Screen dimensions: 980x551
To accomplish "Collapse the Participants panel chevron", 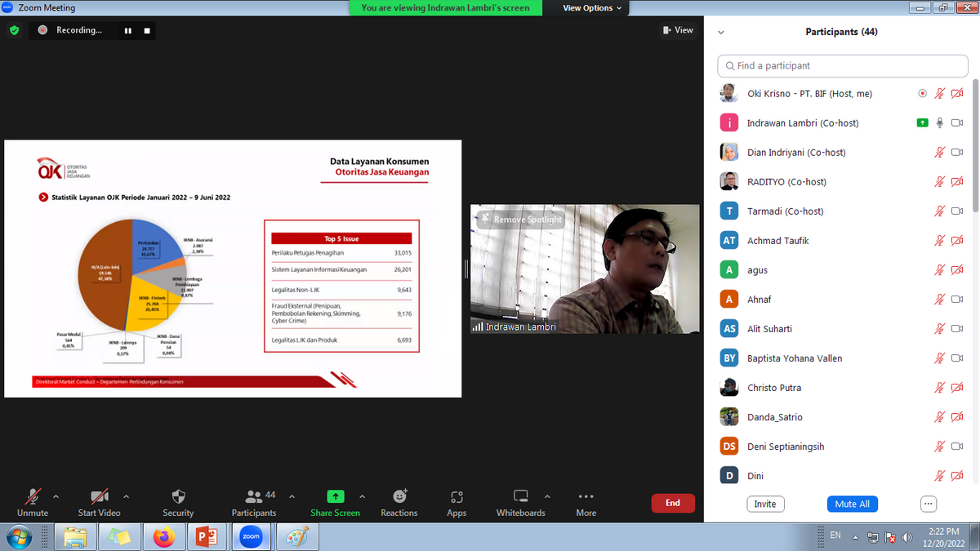I will 721,33.
